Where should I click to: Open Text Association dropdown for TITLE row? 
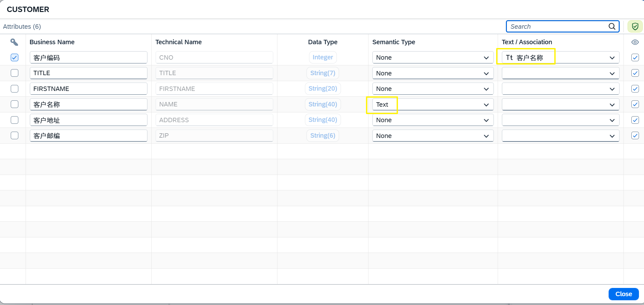(x=560, y=73)
